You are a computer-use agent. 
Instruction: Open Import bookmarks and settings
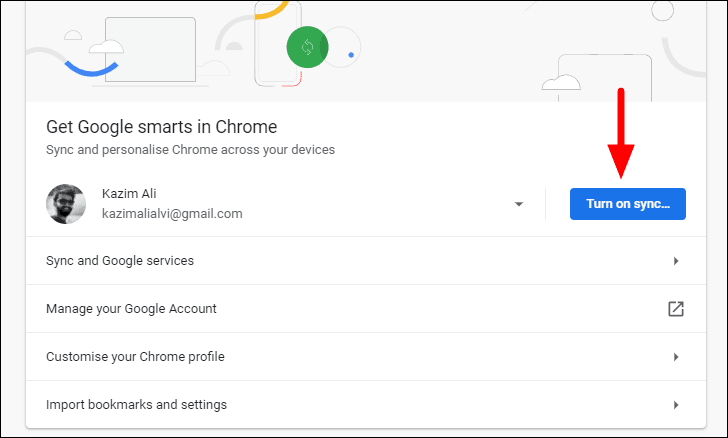tap(366, 405)
